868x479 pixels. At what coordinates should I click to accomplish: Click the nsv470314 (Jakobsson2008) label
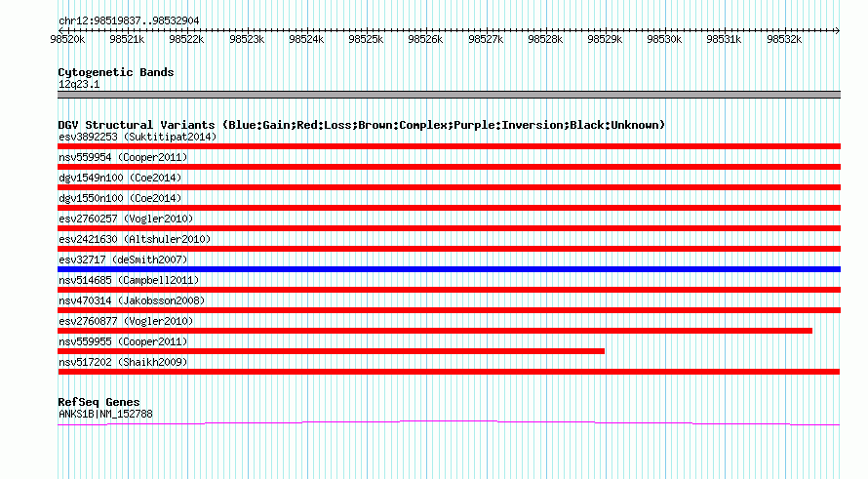(132, 300)
